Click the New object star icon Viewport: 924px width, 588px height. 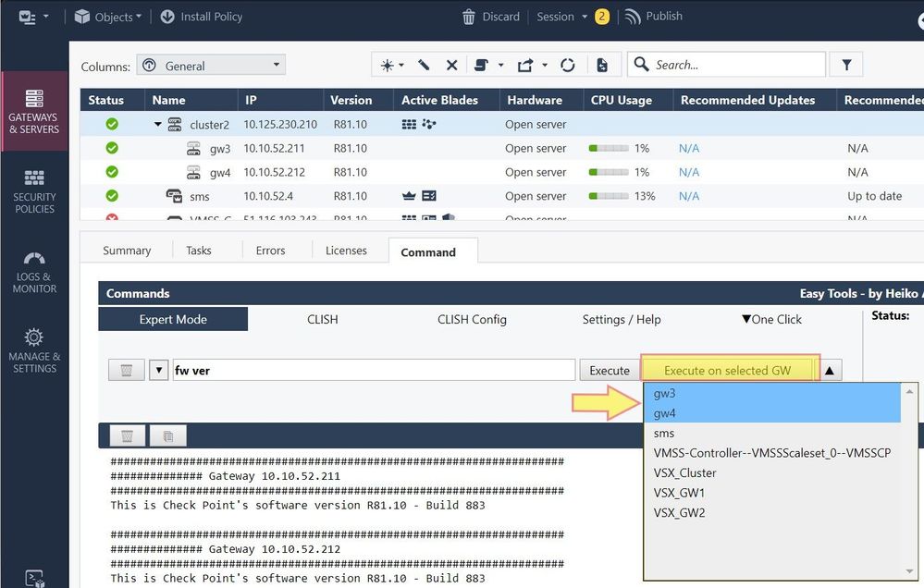pos(387,65)
